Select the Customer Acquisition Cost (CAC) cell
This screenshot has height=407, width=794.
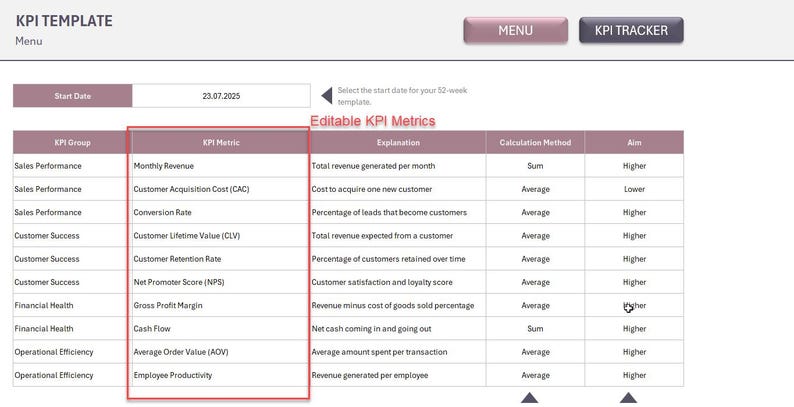pos(221,189)
